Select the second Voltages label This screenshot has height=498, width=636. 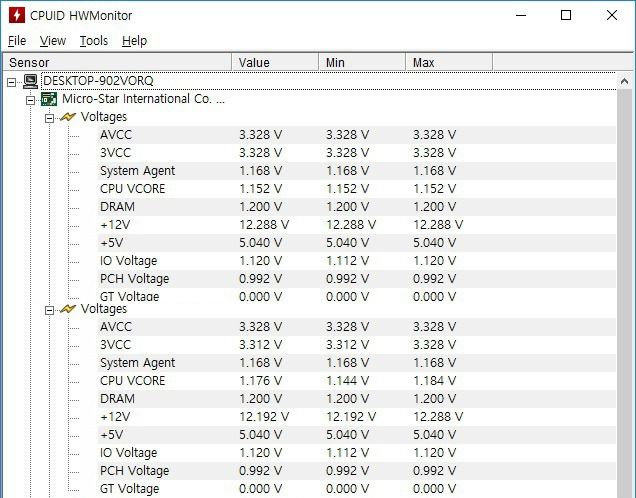(x=104, y=309)
